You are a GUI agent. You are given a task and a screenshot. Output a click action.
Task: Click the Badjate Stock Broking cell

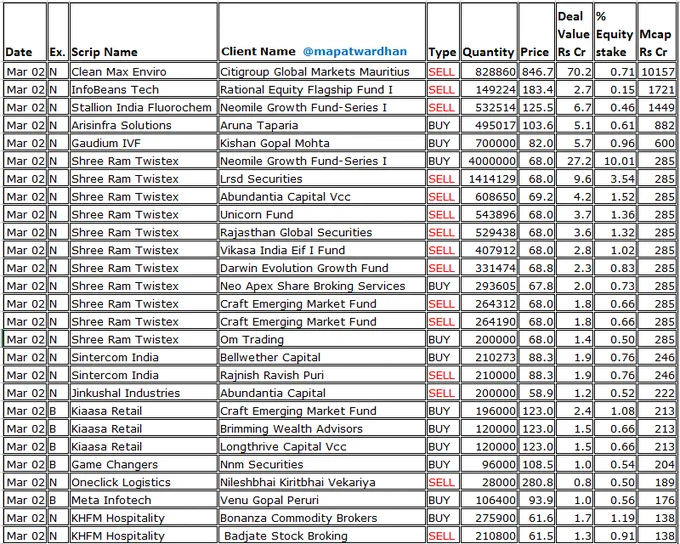(322, 535)
